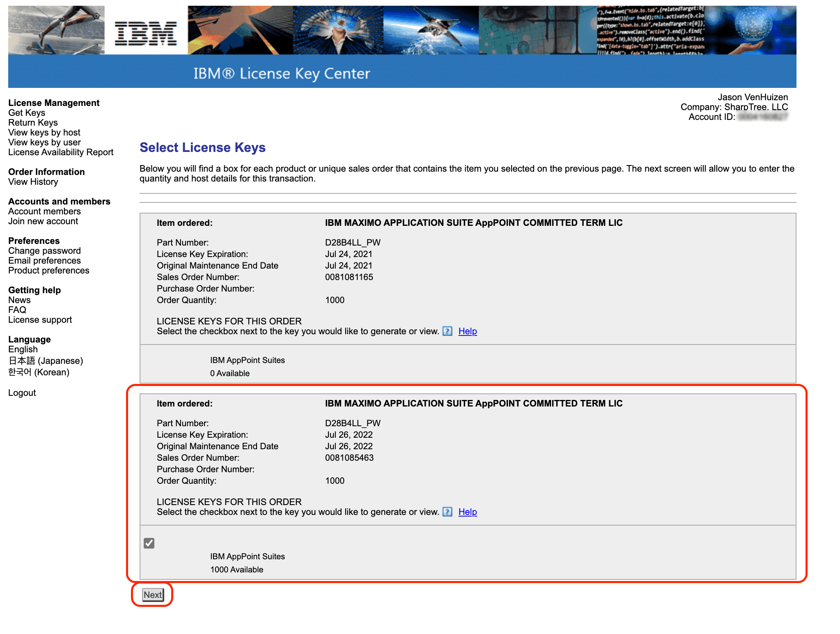Open License Availability Report
The height and width of the screenshot is (634, 840).
pyautogui.click(x=61, y=152)
